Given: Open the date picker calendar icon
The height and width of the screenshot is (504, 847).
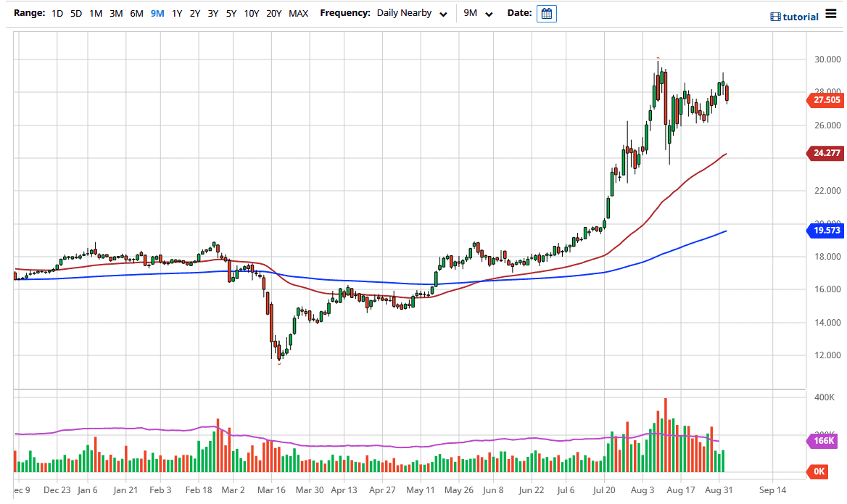Looking at the screenshot, I should tap(546, 14).
